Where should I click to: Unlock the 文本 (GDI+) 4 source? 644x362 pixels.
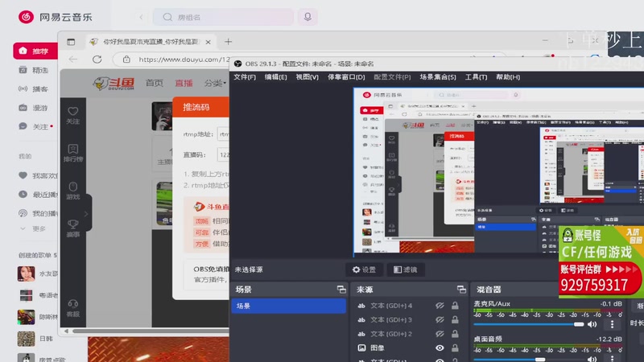[x=455, y=306]
